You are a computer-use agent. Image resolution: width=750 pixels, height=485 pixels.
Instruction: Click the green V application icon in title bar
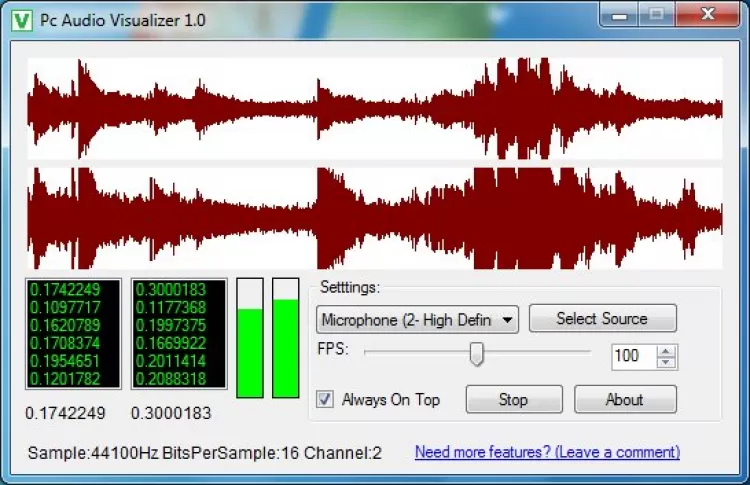coord(22,21)
